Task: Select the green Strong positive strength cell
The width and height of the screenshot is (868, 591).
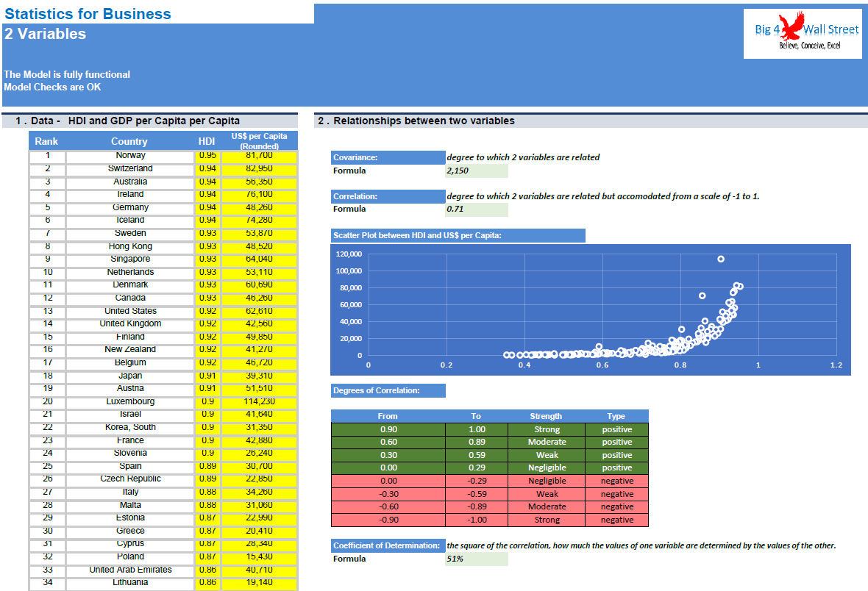Action: tap(547, 429)
